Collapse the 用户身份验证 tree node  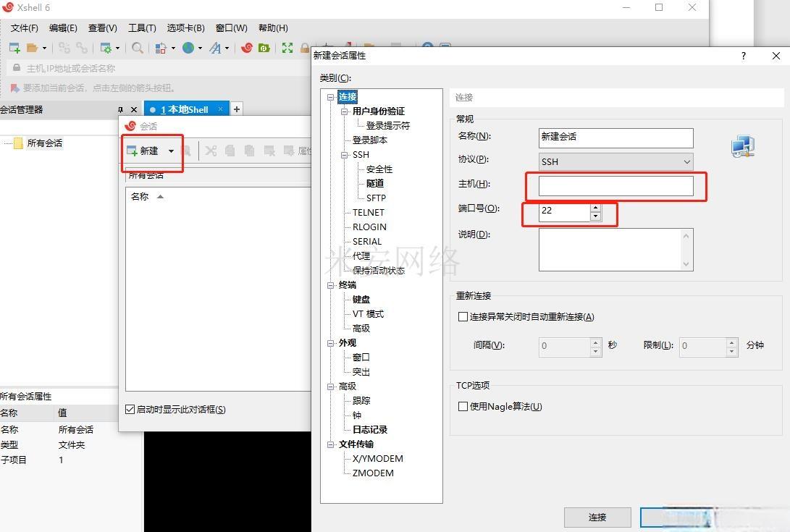click(x=344, y=111)
